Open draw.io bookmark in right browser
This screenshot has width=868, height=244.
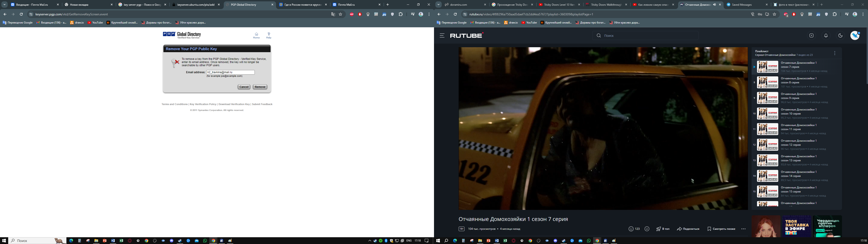coord(510,23)
